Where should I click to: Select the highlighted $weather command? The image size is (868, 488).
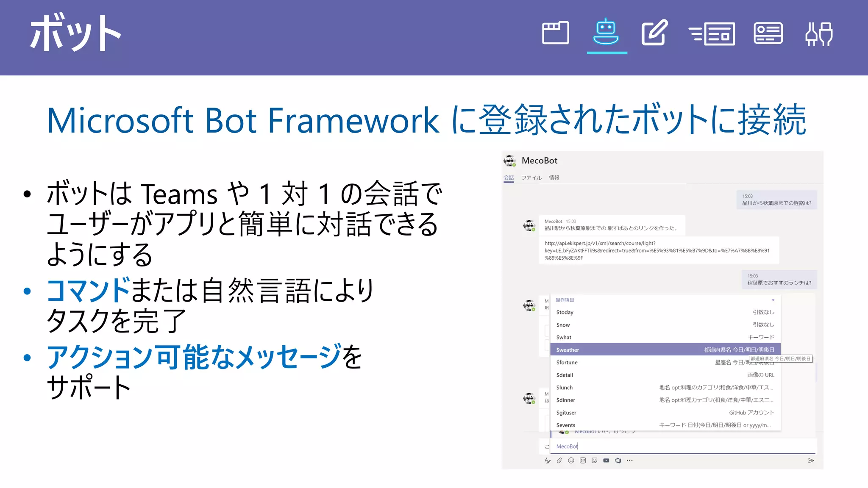coord(665,350)
